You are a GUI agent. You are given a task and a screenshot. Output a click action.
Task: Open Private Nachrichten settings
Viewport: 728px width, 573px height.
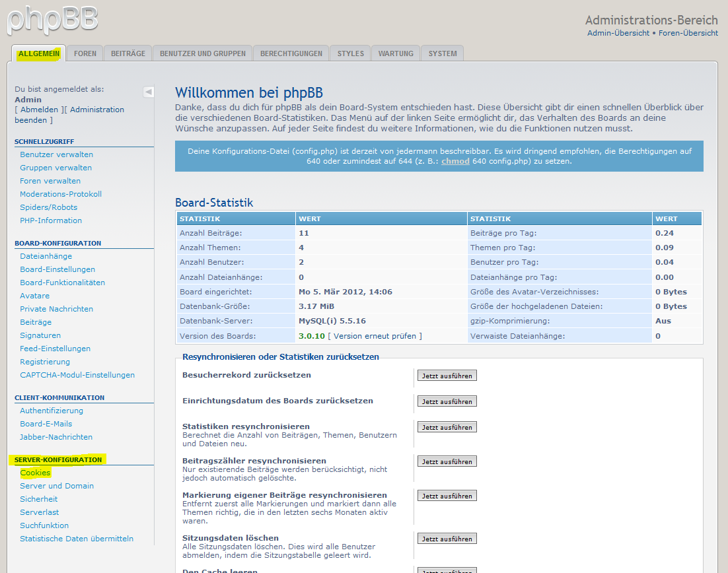pos(57,309)
